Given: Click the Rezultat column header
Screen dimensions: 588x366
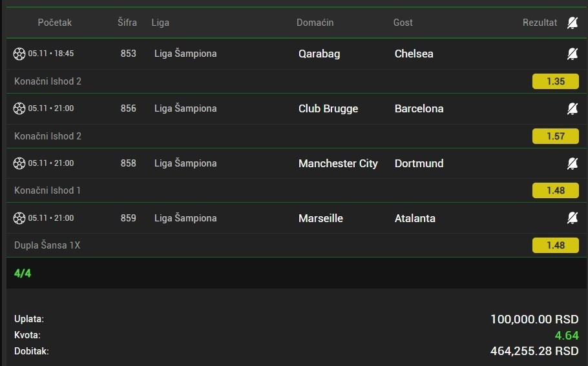Looking at the screenshot, I should click(x=540, y=23).
